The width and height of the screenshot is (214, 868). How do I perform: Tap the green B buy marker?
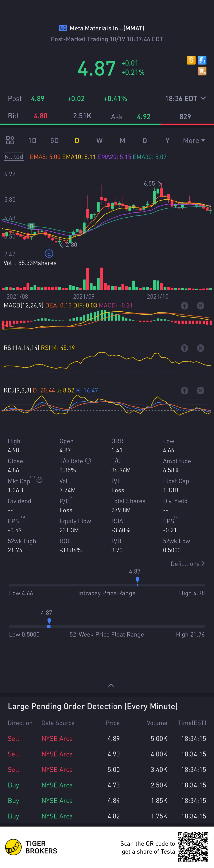point(31,226)
